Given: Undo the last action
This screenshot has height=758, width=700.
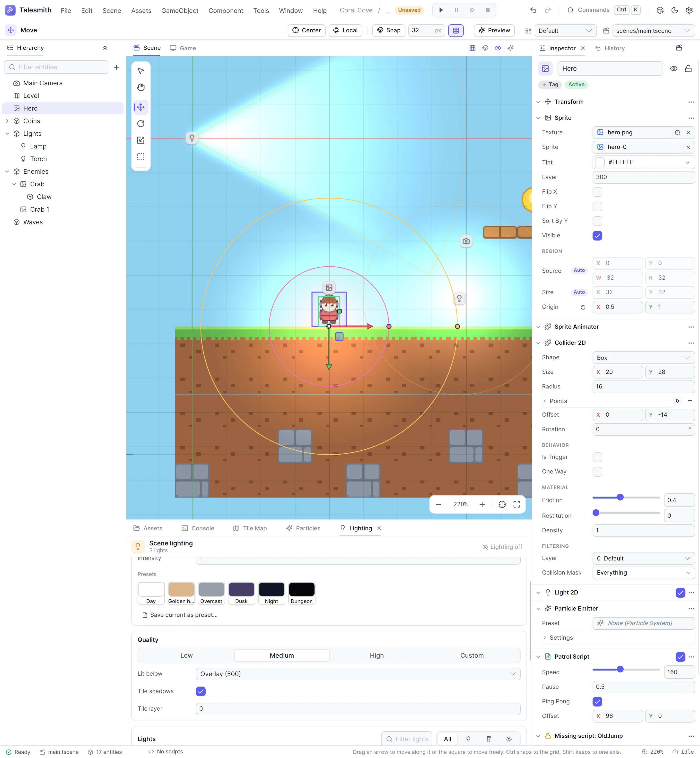Looking at the screenshot, I should pyautogui.click(x=533, y=10).
